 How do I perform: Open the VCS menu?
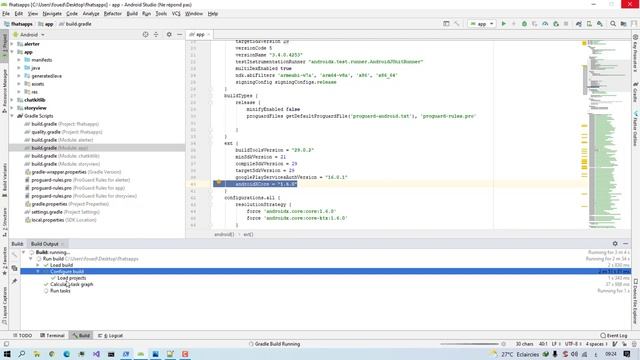pyautogui.click(x=176, y=13)
